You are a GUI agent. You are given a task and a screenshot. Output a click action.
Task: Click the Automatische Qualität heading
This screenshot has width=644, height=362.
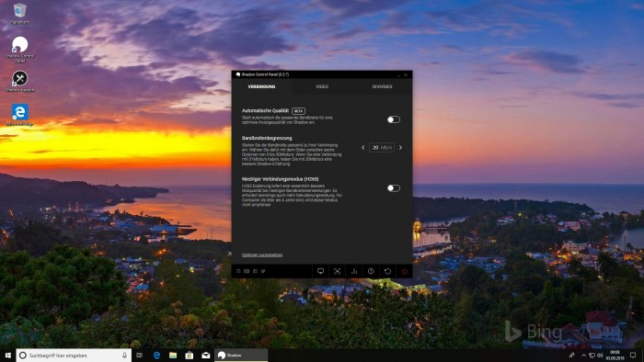[265, 110]
